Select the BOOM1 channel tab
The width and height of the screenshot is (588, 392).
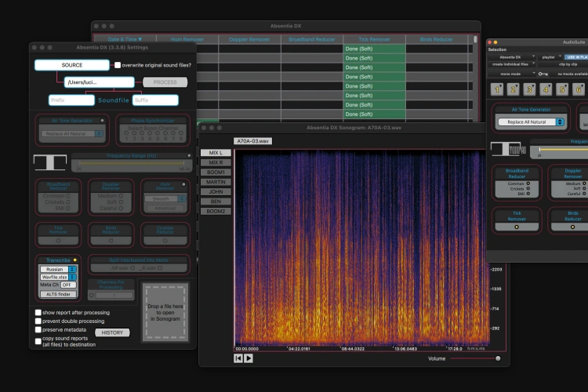(216, 172)
